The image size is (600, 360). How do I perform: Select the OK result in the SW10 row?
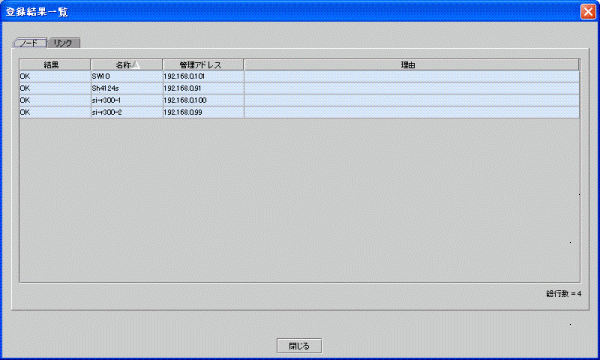[55, 77]
